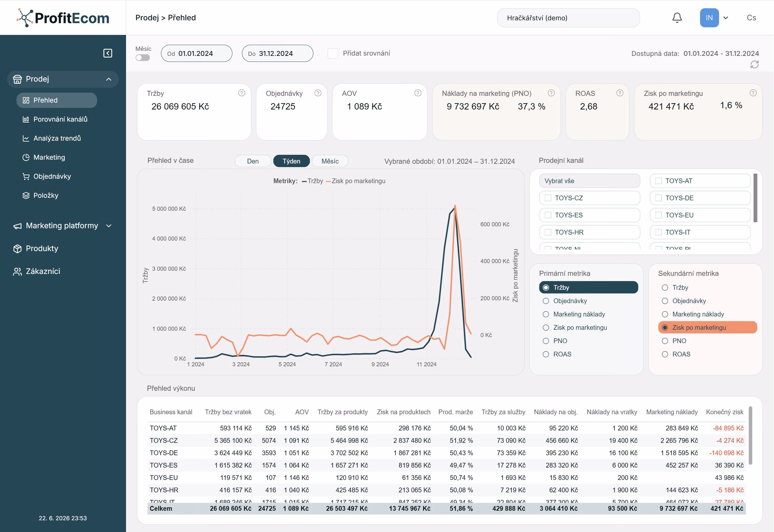Check the TOYS-CZ channel
Screen dimensions: 774x532
(x=548, y=198)
